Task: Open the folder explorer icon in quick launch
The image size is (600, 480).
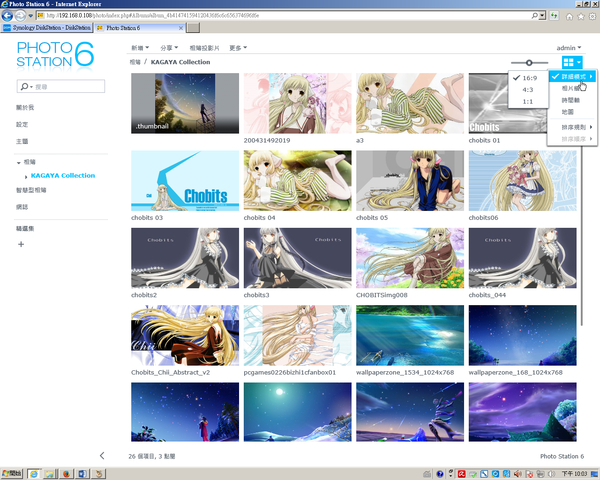Action: coord(50,474)
